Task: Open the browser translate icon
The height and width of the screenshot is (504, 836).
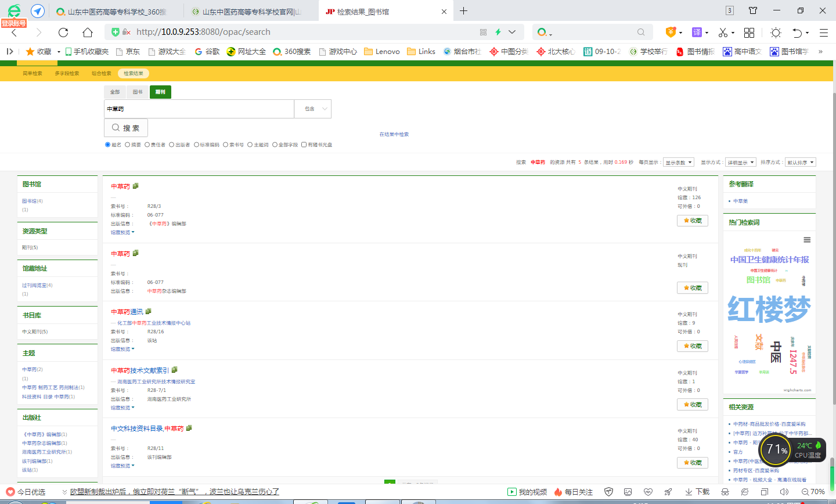Action: pos(697,32)
